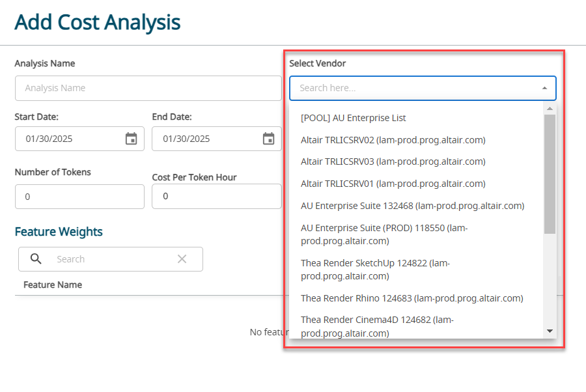Click the vendor list scroll down arrow
The height and width of the screenshot is (392, 586).
click(x=550, y=331)
